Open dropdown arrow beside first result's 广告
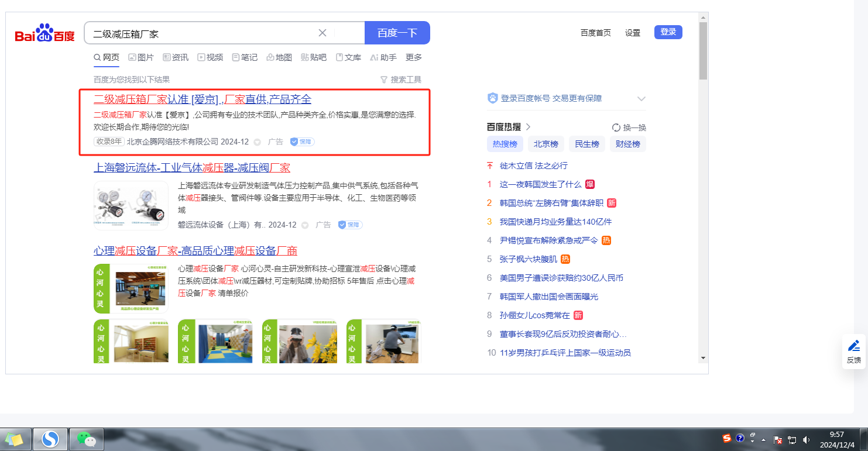Screen dimensions: 868x451 pos(257,142)
